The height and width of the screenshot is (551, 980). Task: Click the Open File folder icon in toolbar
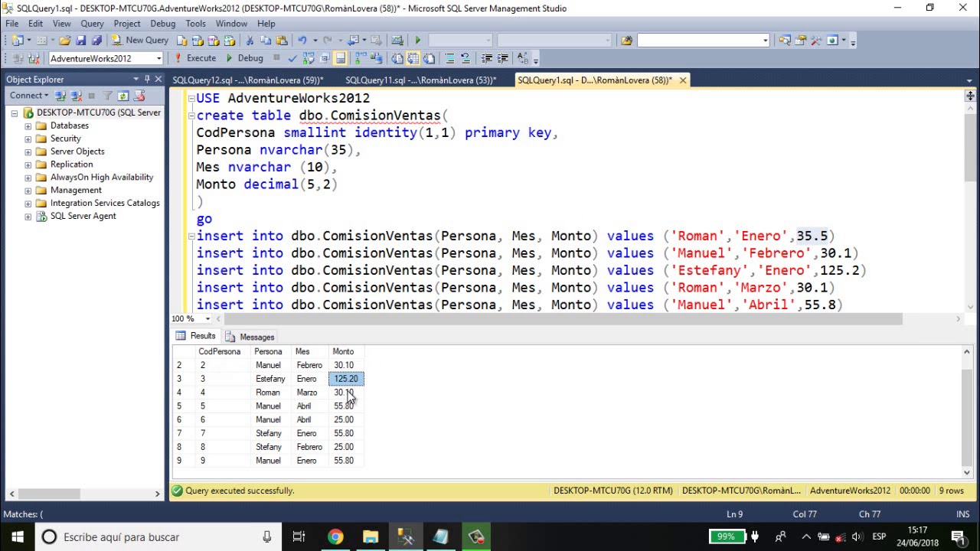[64, 40]
